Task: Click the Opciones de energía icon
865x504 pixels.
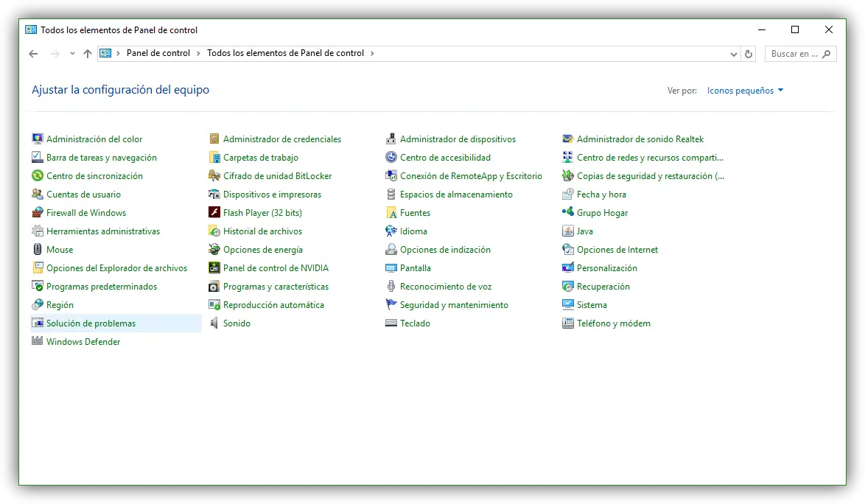Action: point(214,249)
